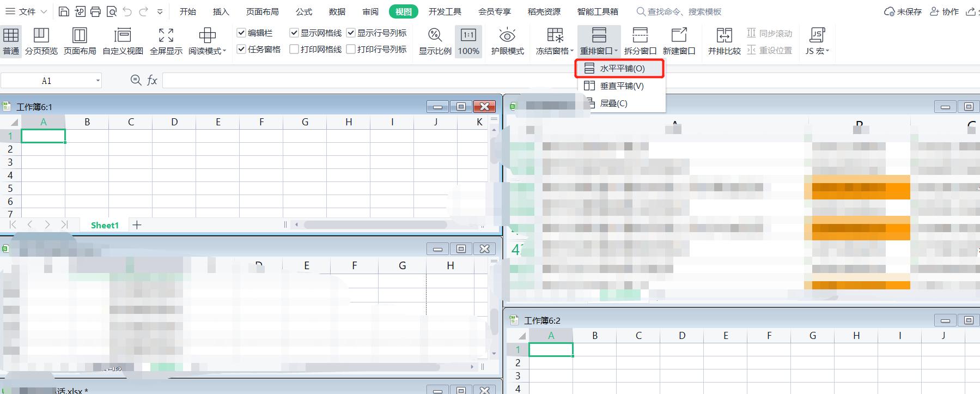Click 重设位置 reset position
The height and width of the screenshot is (394, 980).
[x=769, y=50]
